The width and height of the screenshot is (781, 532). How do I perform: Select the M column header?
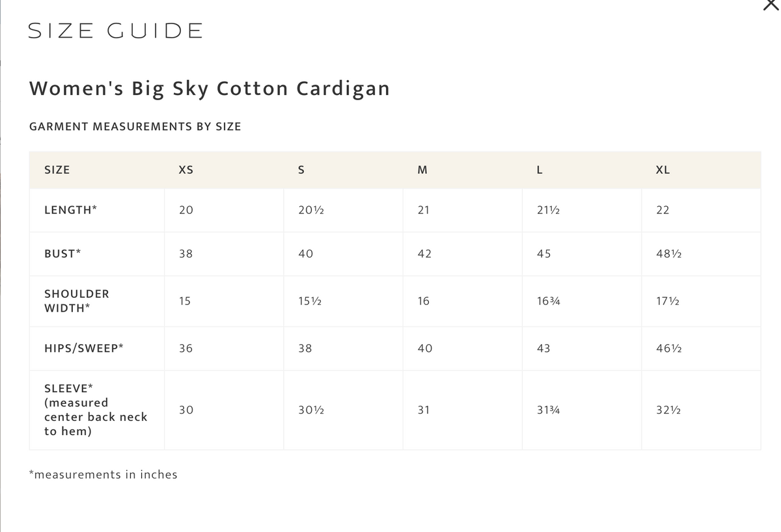coord(422,170)
